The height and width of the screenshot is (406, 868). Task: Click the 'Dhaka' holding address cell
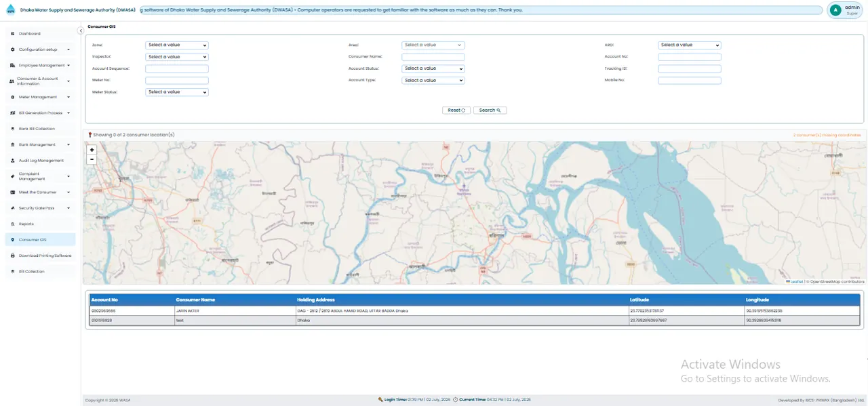pyautogui.click(x=462, y=320)
